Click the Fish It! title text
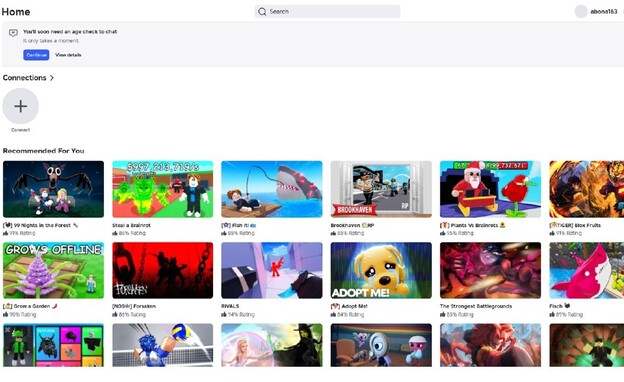 click(238, 225)
